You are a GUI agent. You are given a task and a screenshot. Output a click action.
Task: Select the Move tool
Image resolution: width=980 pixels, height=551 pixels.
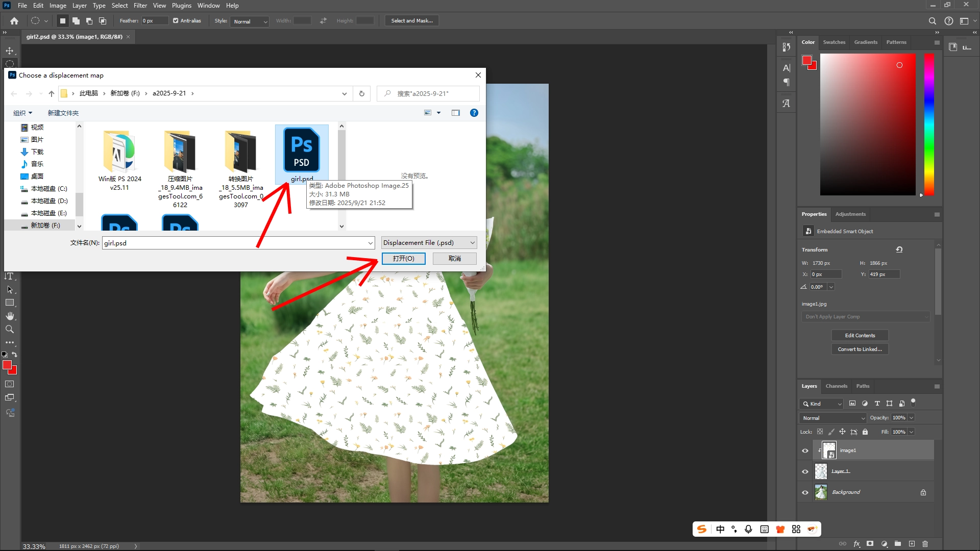10,51
